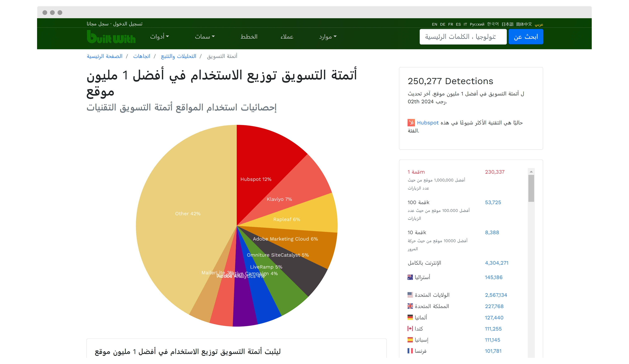Switch language to 日本語
Image resolution: width=629 pixels, height=364 pixels.
click(507, 24)
